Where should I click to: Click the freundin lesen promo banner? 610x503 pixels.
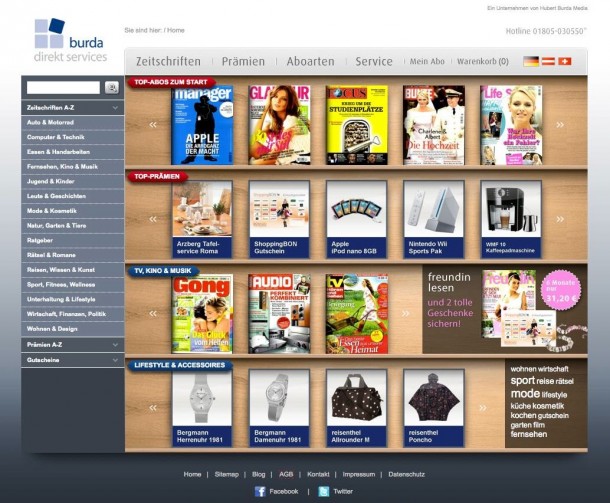coord(505,309)
